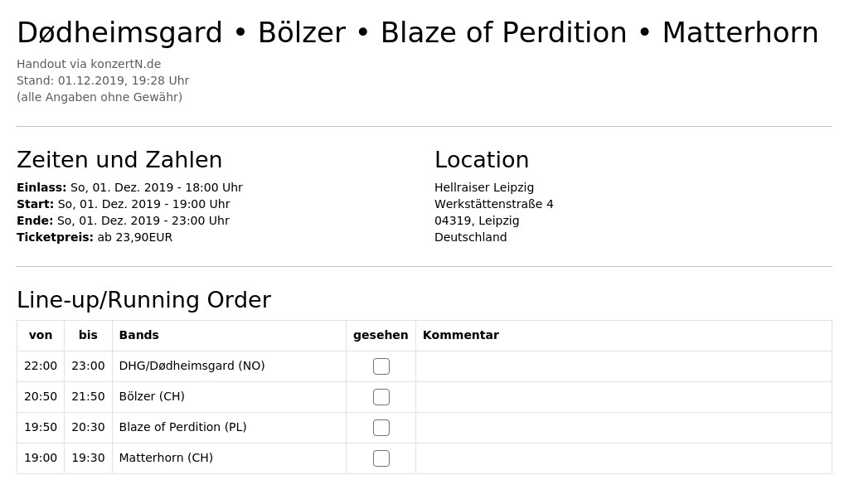Click the 'Handout via konzertN.de' text
The width and height of the screenshot is (849, 504).
[x=89, y=64]
